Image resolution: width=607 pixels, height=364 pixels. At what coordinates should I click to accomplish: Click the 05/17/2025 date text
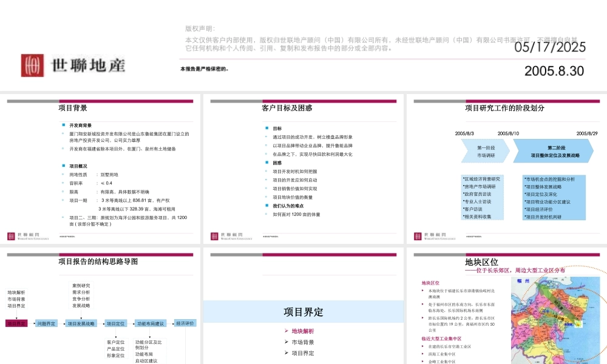coord(550,47)
